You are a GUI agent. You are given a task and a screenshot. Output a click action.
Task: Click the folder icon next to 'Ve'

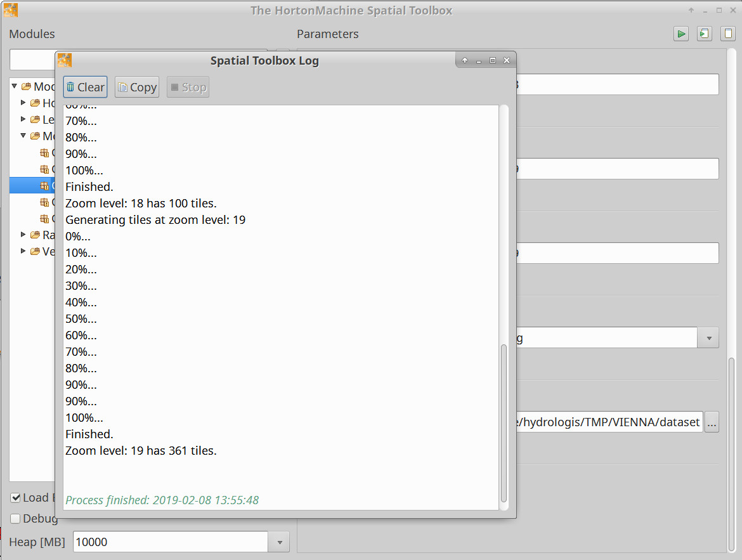point(36,251)
